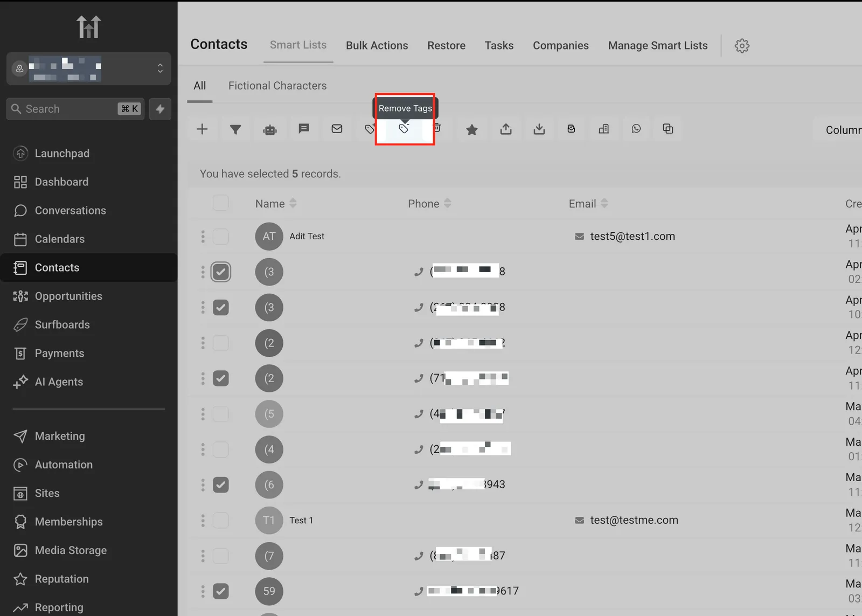The image size is (862, 616).
Task: Sort by the Email column arrows
Action: [604, 203]
